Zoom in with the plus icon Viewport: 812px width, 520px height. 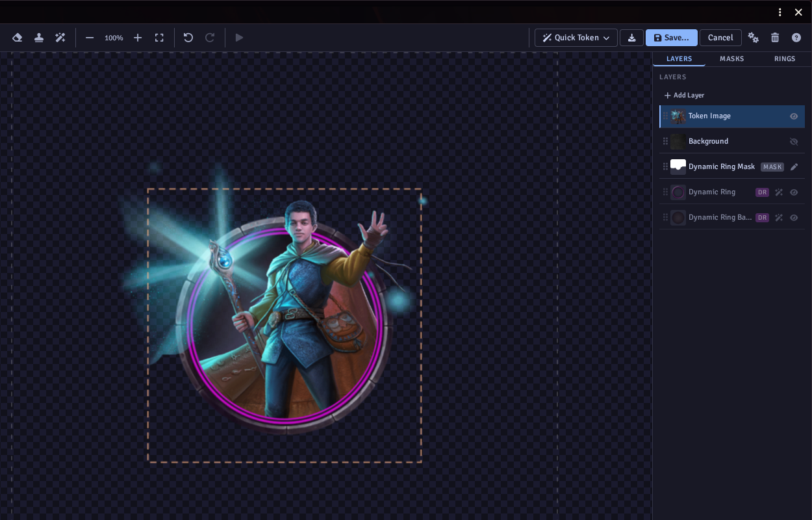click(x=138, y=38)
